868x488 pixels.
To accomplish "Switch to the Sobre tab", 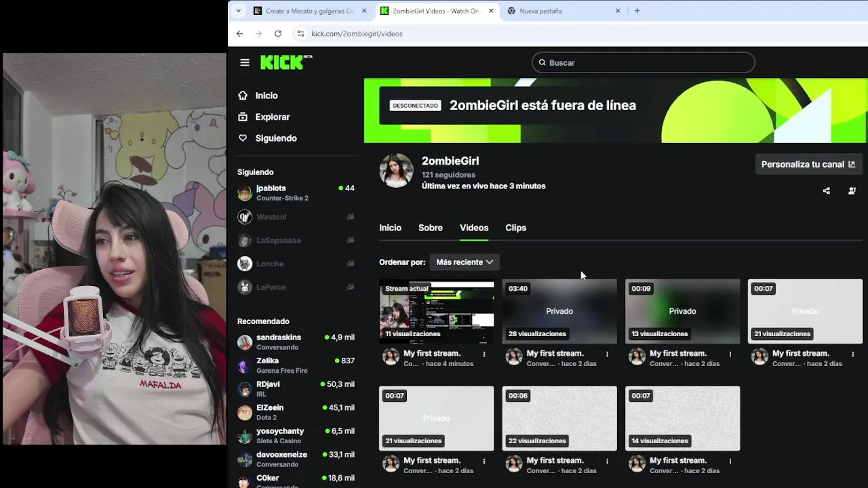I will 431,228.
